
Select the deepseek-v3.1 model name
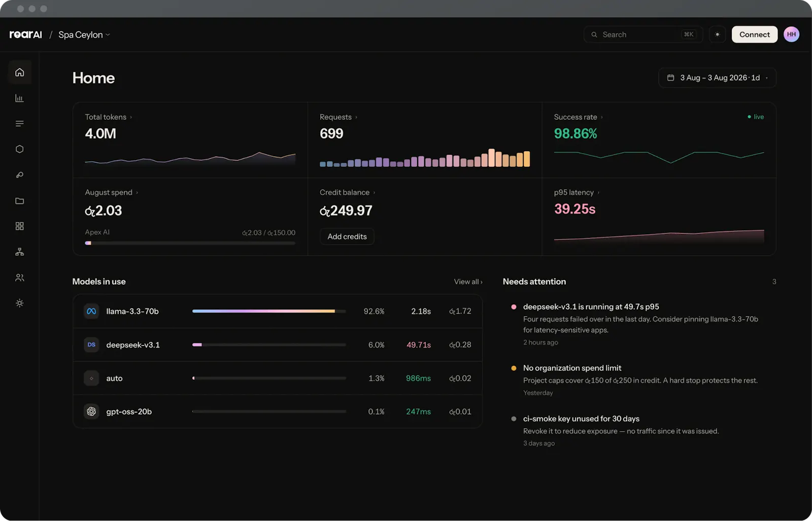click(x=133, y=344)
